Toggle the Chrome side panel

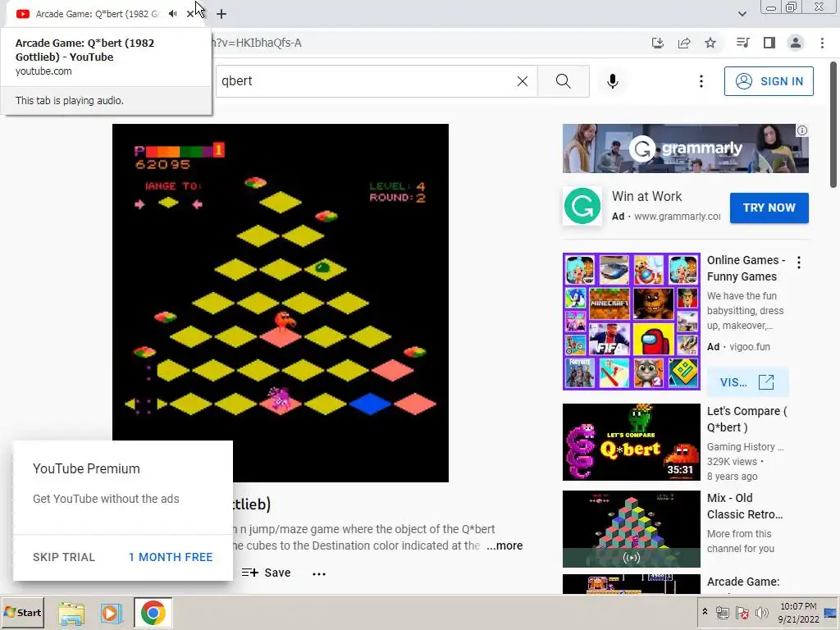pos(769,43)
